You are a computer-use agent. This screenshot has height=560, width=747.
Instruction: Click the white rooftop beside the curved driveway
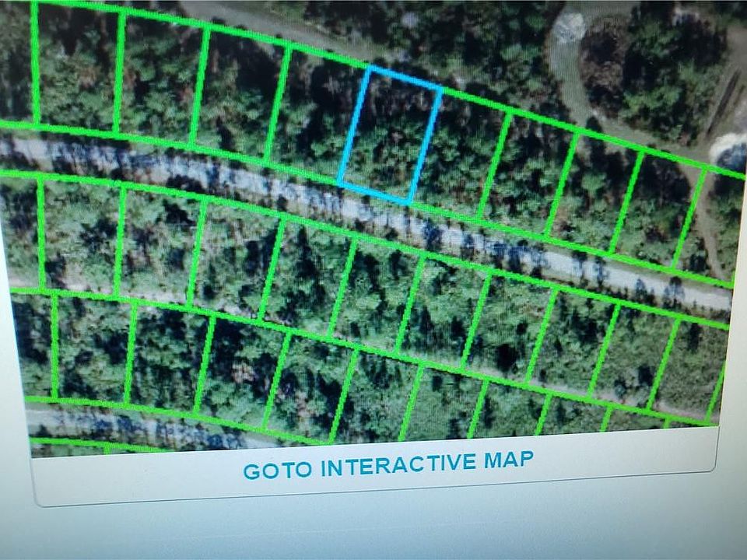pyautogui.click(x=570, y=26)
